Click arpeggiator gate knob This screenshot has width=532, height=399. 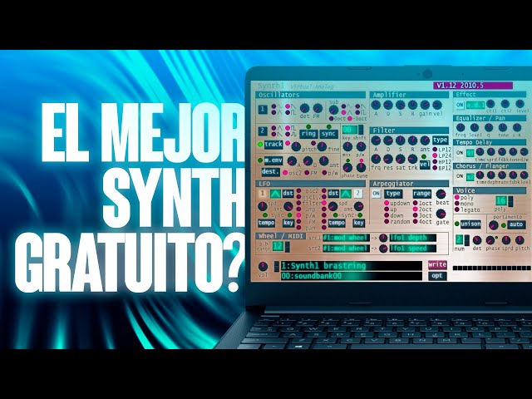(x=441, y=214)
